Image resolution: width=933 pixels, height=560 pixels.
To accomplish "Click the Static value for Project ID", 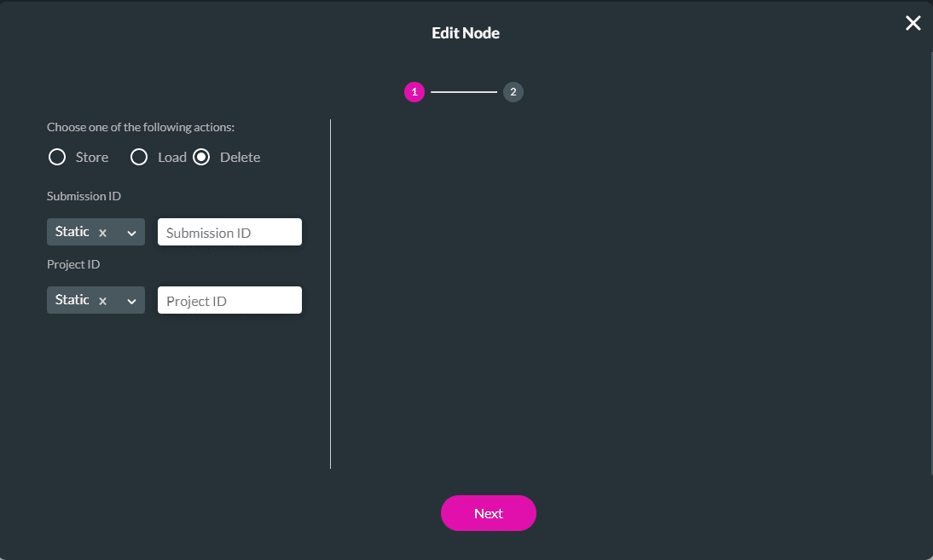I will coord(72,300).
